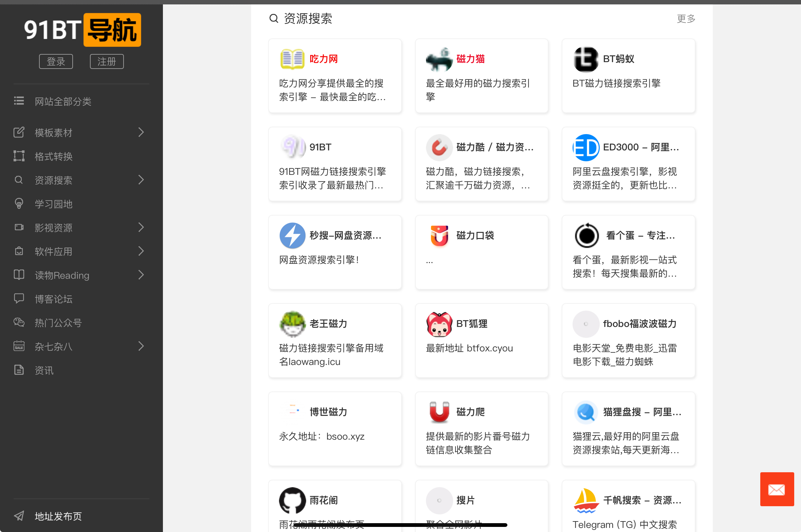
Task: Click the 千帆搜索 sailboat icon
Action: click(x=586, y=500)
